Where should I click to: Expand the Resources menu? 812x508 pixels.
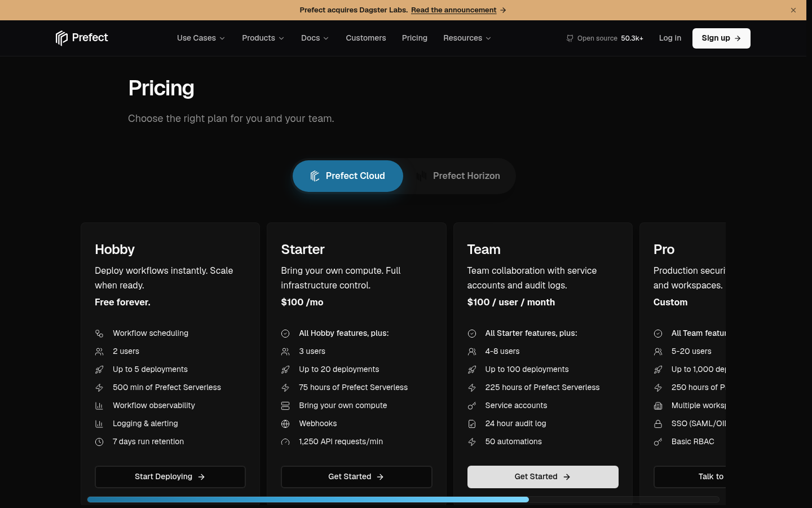(467, 38)
